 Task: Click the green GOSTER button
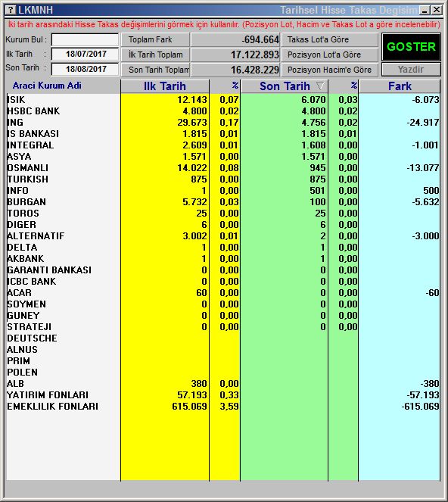[411, 47]
